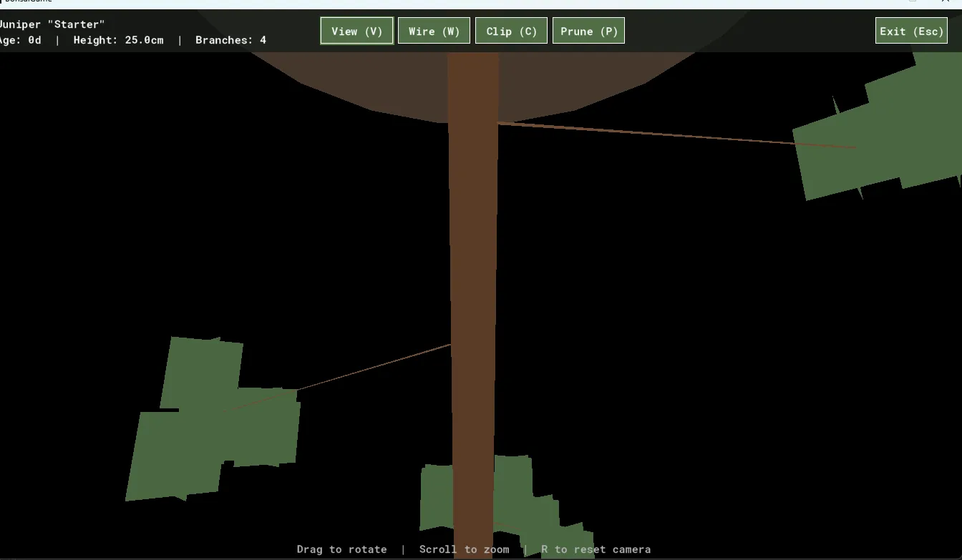Click the Height: 25.0cm readout
Image resolution: width=962 pixels, height=560 pixels.
pyautogui.click(x=118, y=40)
